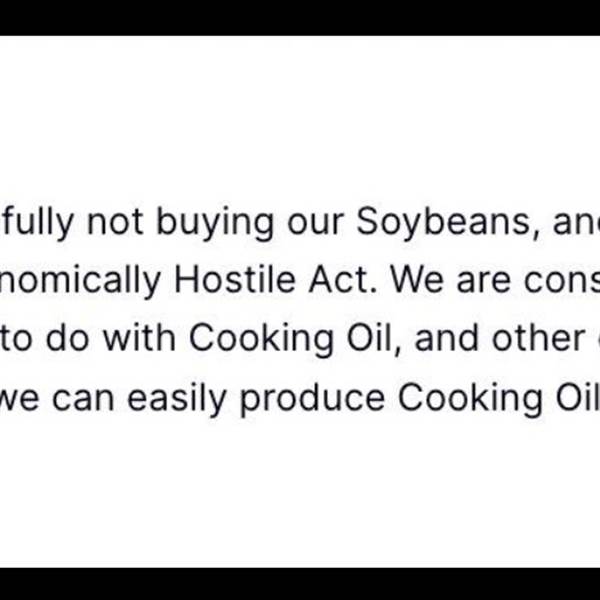
Task: Click "Cooking" in the last text line
Action: [464, 397]
